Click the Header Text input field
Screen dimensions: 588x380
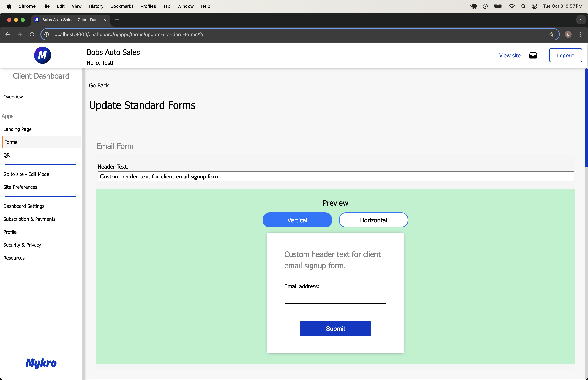(335, 176)
